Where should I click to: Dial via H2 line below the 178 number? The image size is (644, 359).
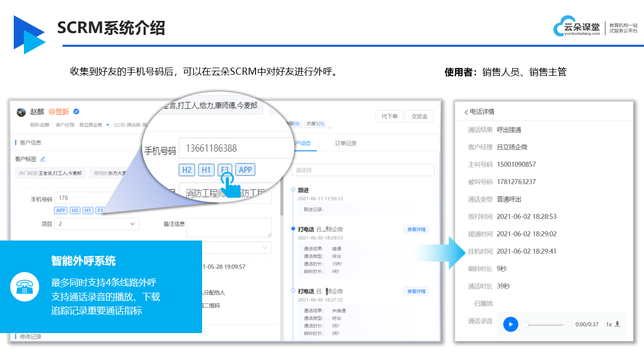tap(75, 211)
